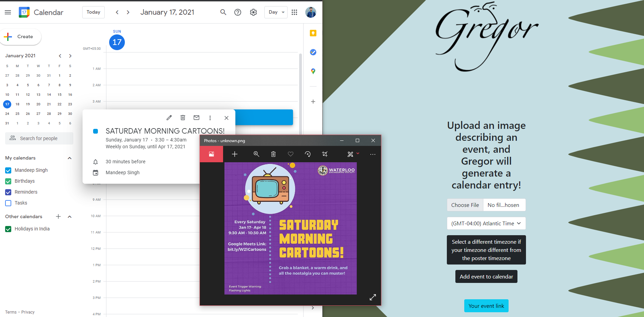Click the Today button

point(93,12)
